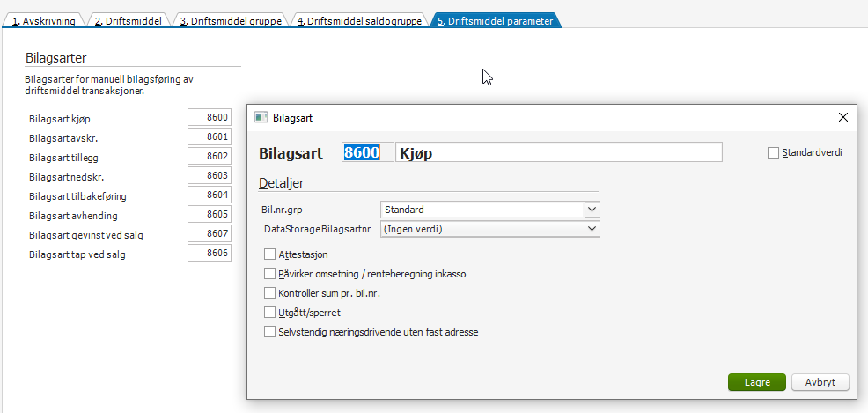Click the Avbryt button
The width and height of the screenshot is (868, 413).
tap(820, 382)
